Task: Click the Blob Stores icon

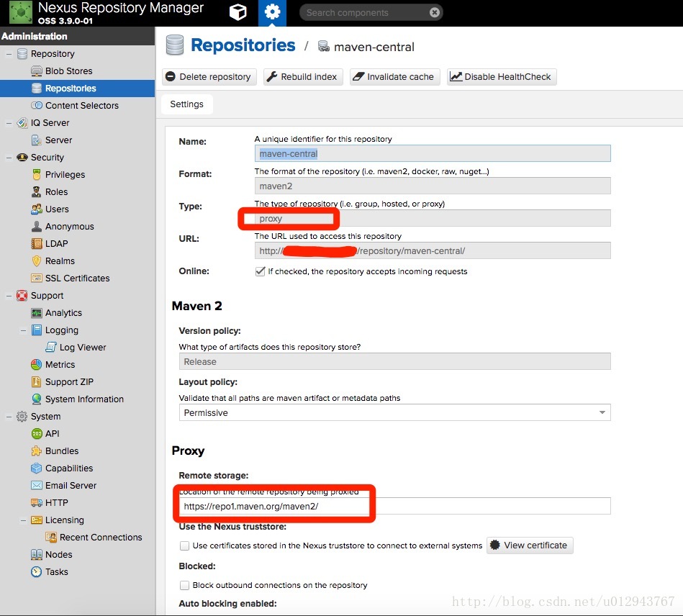Action: [37, 71]
